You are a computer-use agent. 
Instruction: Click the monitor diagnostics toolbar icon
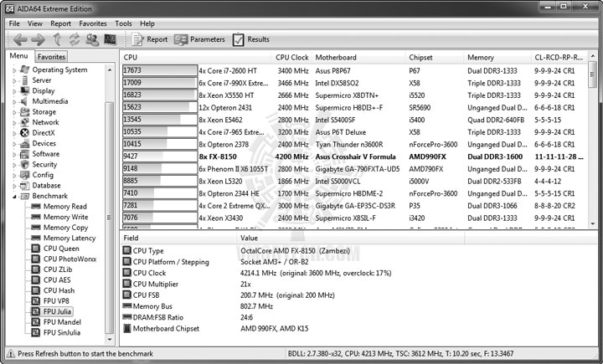(110, 39)
